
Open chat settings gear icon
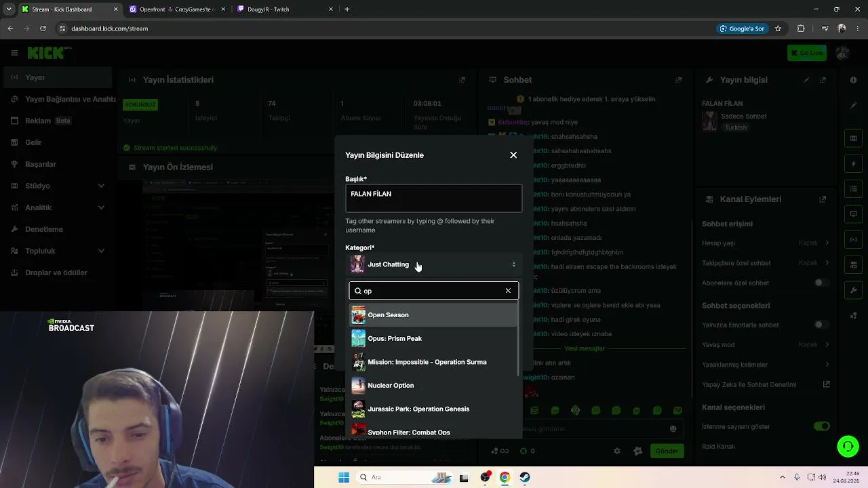tap(617, 451)
